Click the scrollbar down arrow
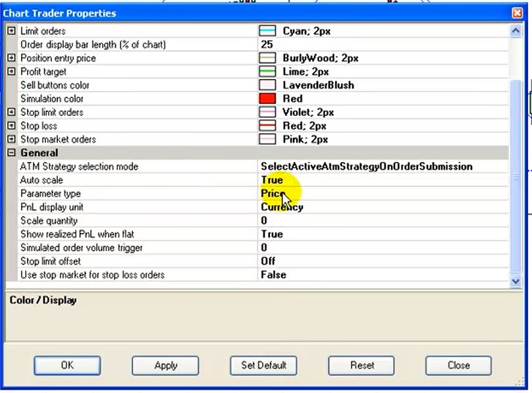 [x=516, y=281]
